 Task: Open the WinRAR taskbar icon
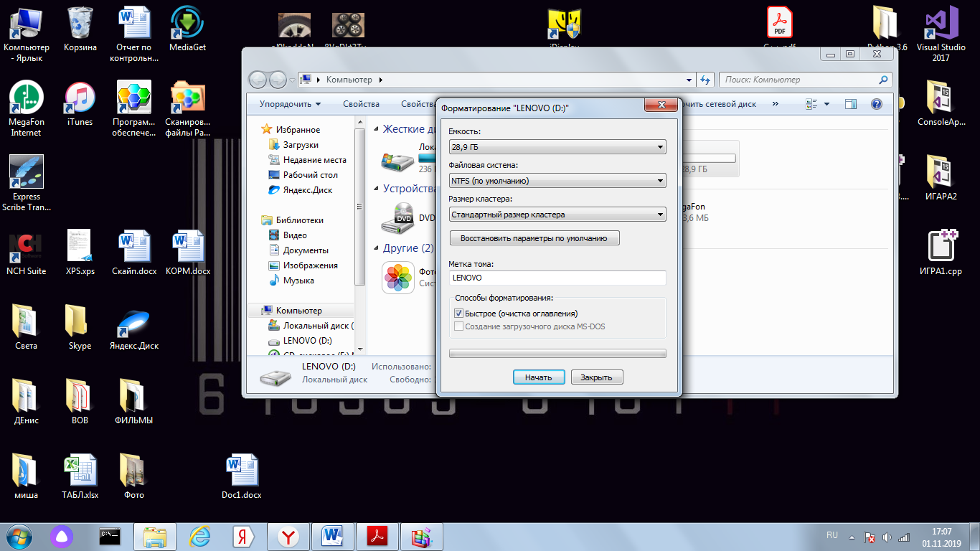pyautogui.click(x=423, y=537)
